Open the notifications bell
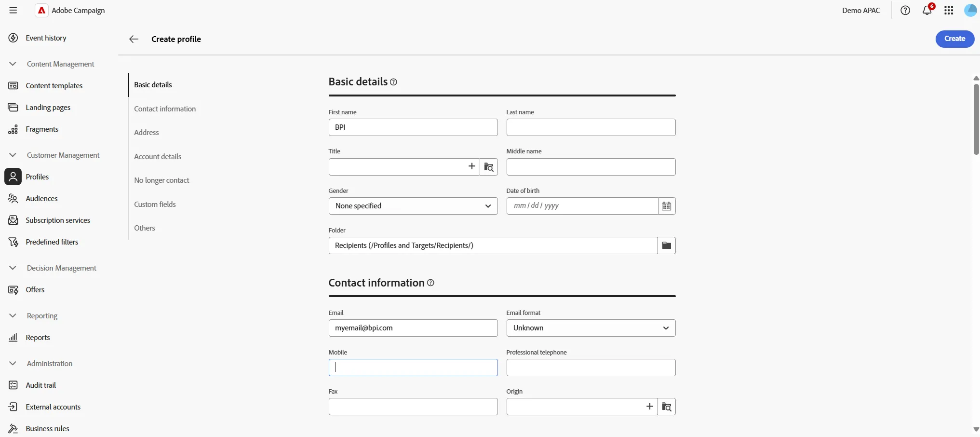The image size is (980, 437). coord(927,10)
